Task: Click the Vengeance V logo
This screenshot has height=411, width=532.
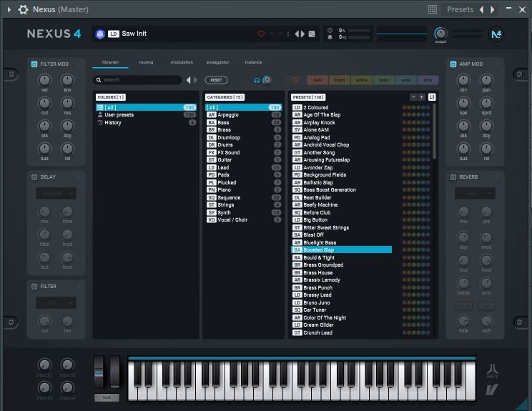Action: click(x=492, y=390)
